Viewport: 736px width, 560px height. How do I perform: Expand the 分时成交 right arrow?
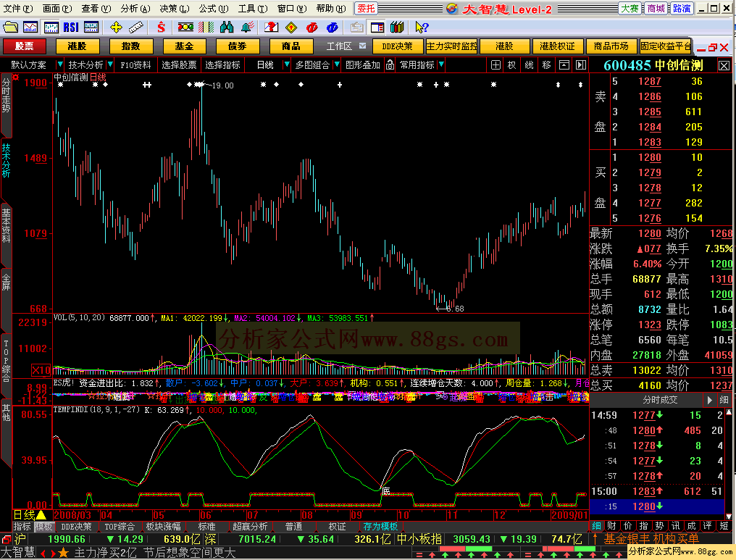pyautogui.click(x=709, y=400)
